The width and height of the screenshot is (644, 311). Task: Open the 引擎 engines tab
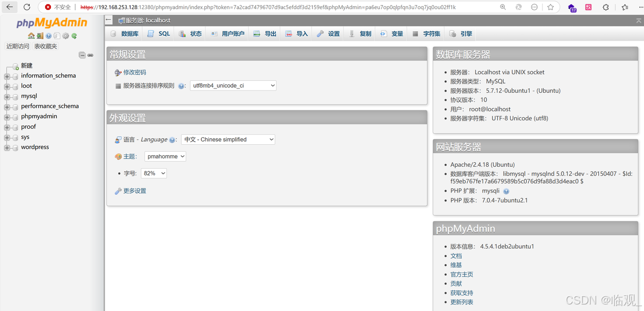(x=460, y=34)
